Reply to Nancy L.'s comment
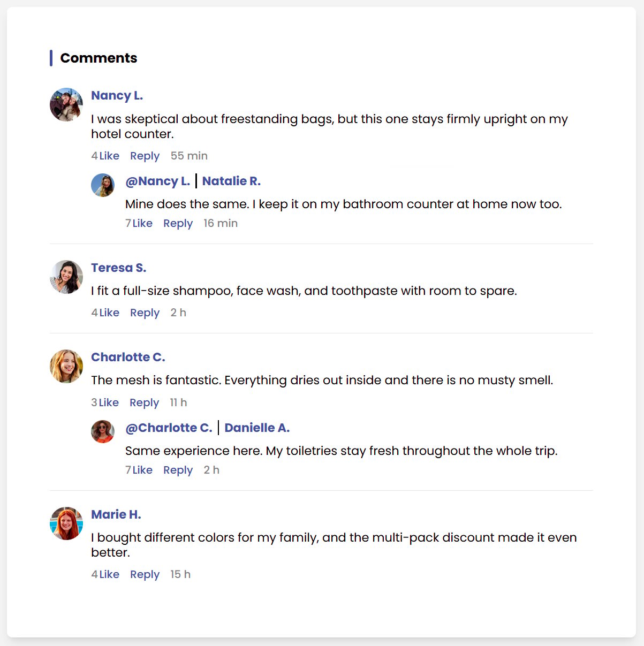The height and width of the screenshot is (646, 644). pyautogui.click(x=145, y=156)
